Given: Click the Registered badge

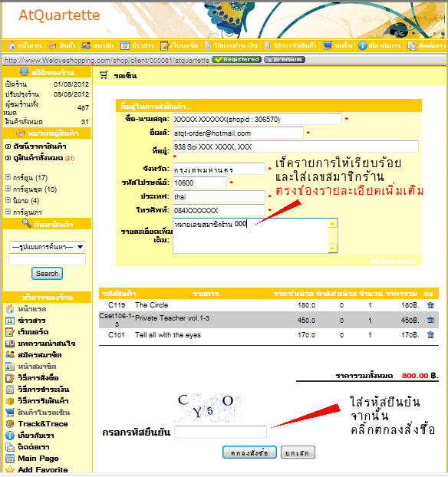Looking at the screenshot, I should 237,60.
